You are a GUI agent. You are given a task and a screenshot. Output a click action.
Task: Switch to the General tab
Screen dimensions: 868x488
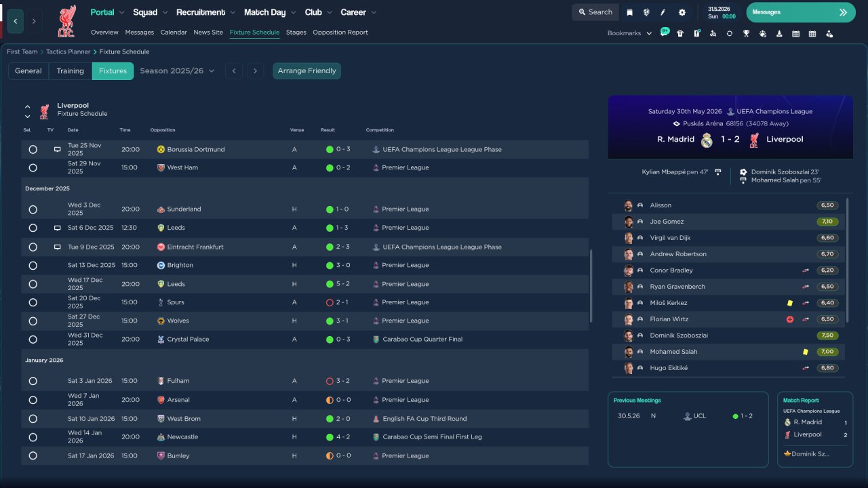[x=28, y=71]
